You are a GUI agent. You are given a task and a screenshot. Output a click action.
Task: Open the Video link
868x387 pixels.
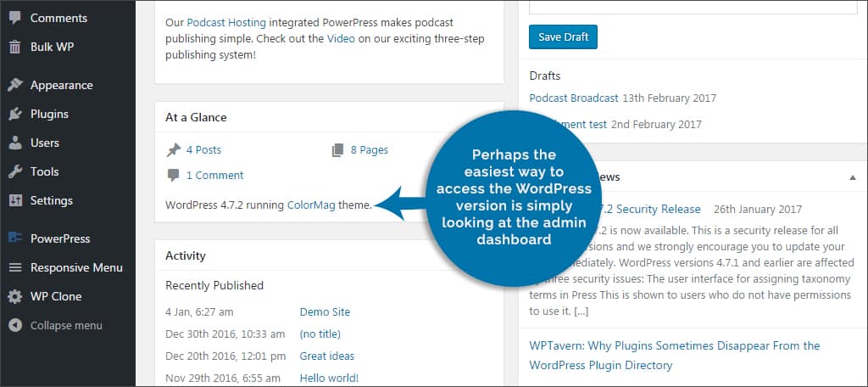click(341, 39)
